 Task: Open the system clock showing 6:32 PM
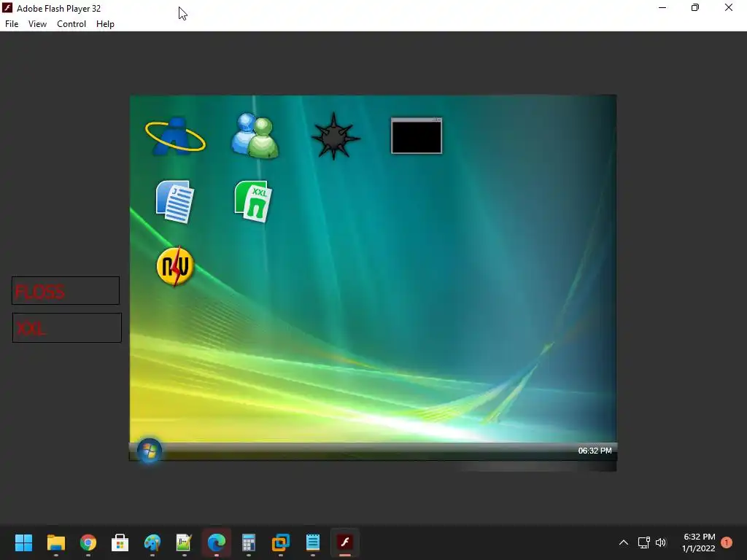point(699,542)
